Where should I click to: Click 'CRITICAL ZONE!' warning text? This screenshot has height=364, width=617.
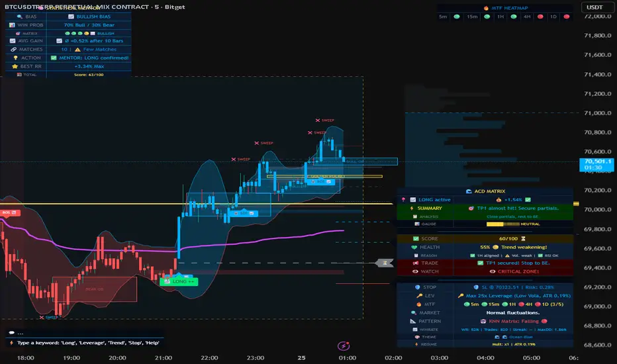(x=518, y=271)
